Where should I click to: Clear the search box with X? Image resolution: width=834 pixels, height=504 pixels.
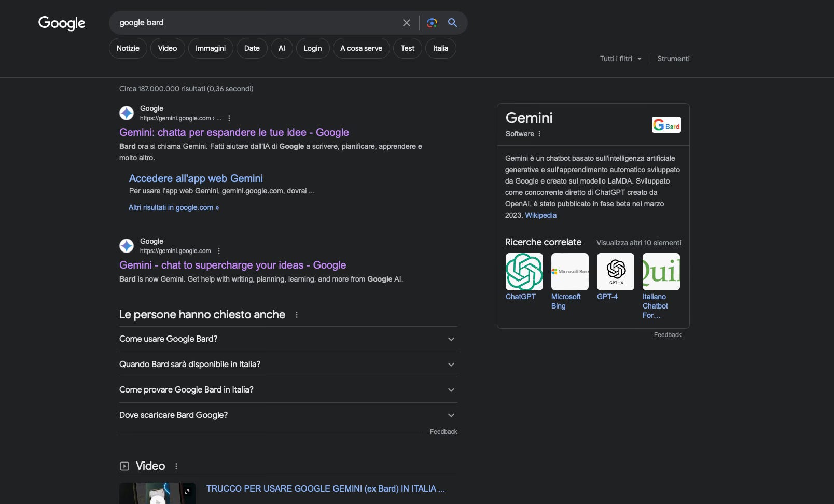click(x=407, y=23)
